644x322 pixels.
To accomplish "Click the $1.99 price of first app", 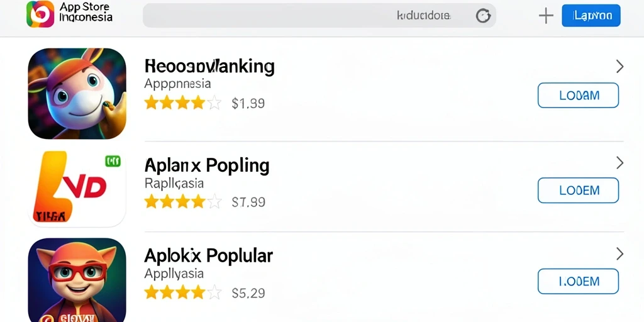I will (248, 103).
